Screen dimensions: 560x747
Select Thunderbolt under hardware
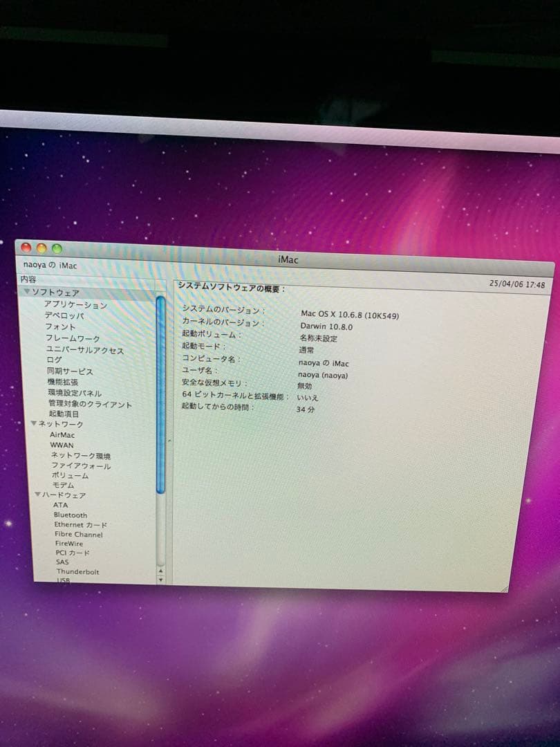click(78, 572)
